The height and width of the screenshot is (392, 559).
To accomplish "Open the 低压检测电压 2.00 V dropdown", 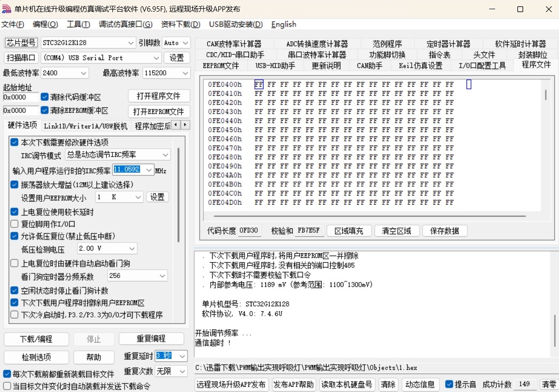I will [108, 249].
